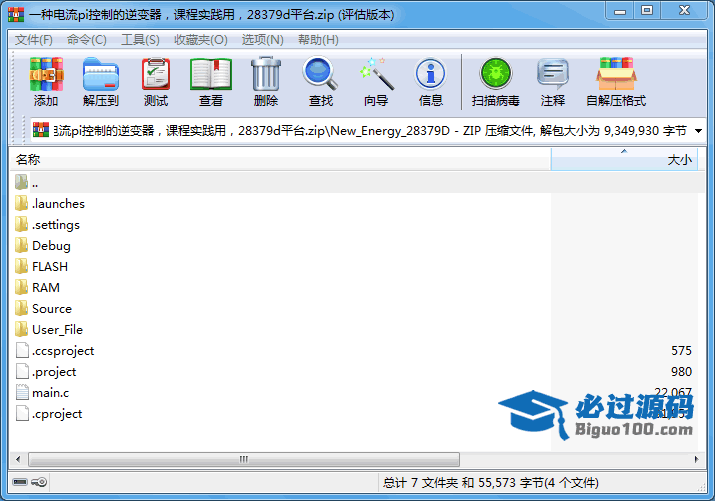Select the FLASH folder icon

pyautogui.click(x=21, y=266)
